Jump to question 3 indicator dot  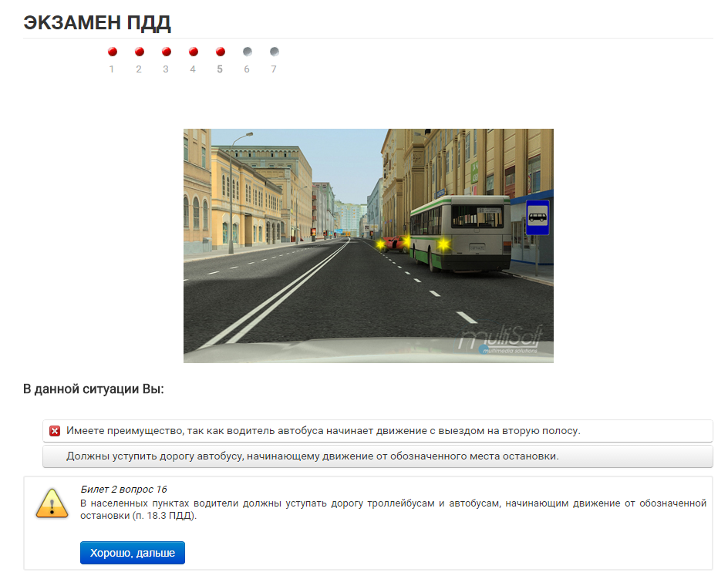[x=166, y=52]
